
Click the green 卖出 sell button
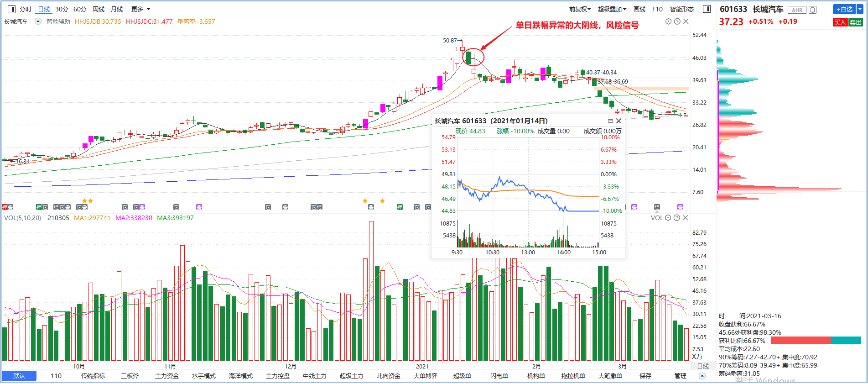click(856, 22)
